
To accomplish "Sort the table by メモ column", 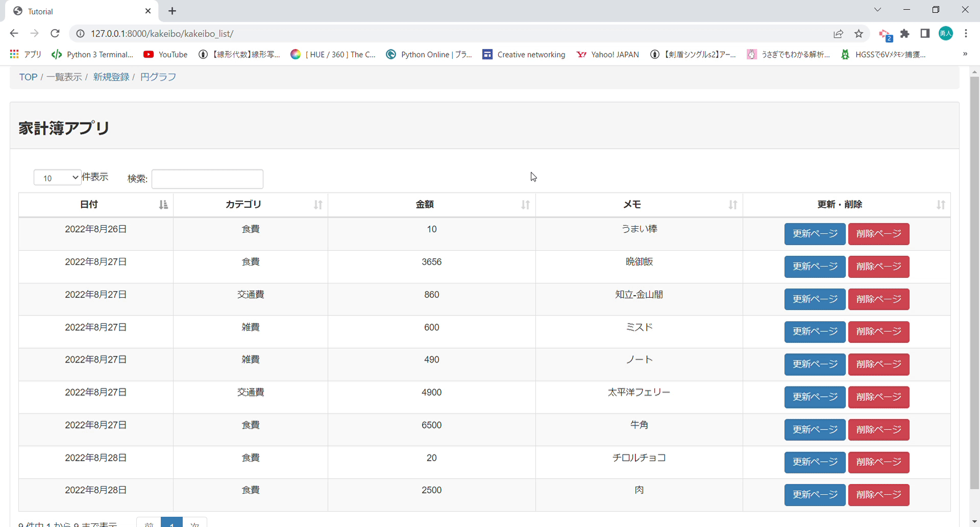I will pos(639,205).
